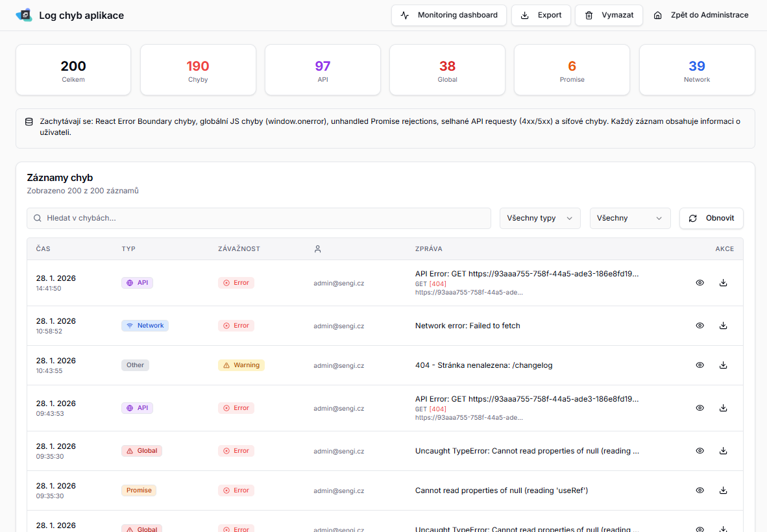This screenshot has height=532, width=767.
Task: Download the Promise useRef error record
Action: 723,490
